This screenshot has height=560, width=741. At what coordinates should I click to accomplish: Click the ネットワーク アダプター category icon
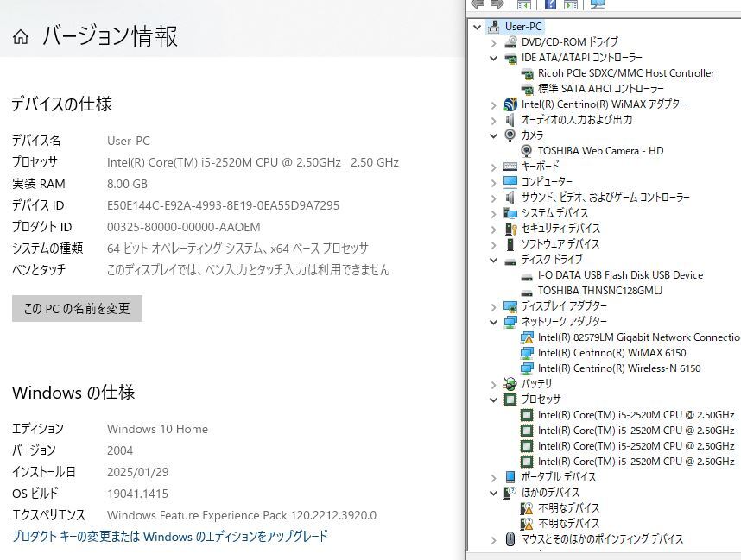pyautogui.click(x=510, y=322)
